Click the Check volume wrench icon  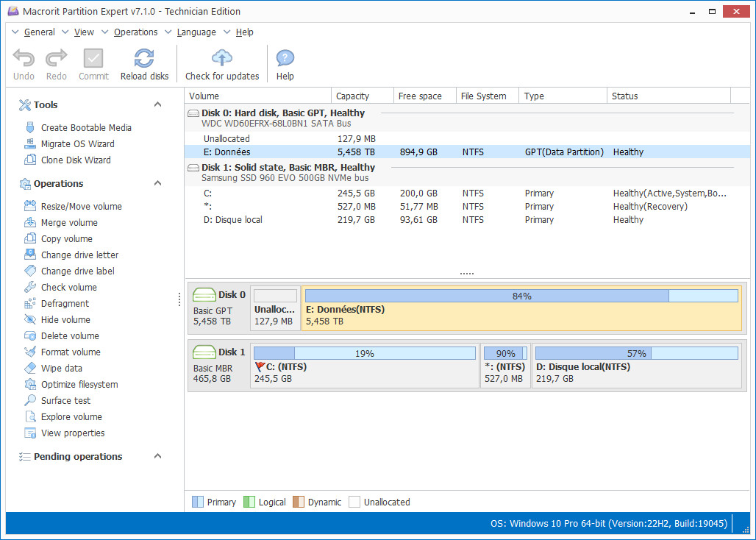point(30,287)
